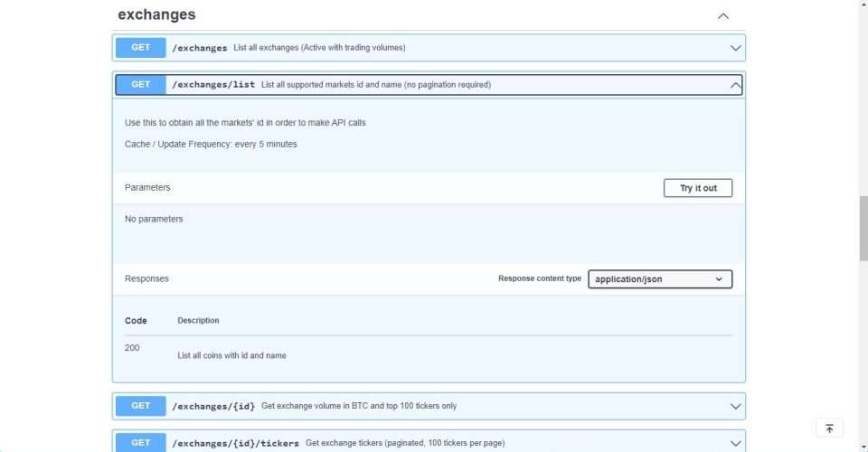The image size is (868, 452).
Task: Click 'Cache / Update Frequency: every 5 minutes' text
Action: (211, 144)
